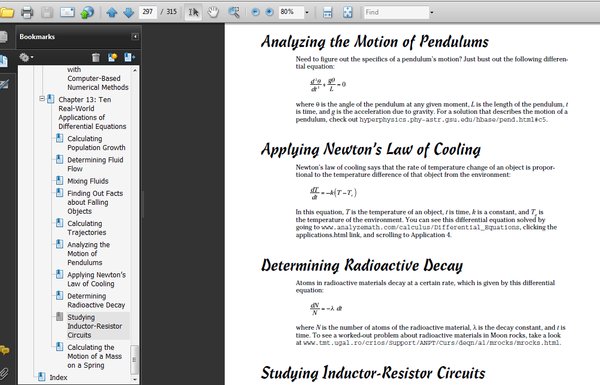600x385 pixels.
Task: Open Computer-Based Numerical Methods bookmark
Action: (x=98, y=78)
